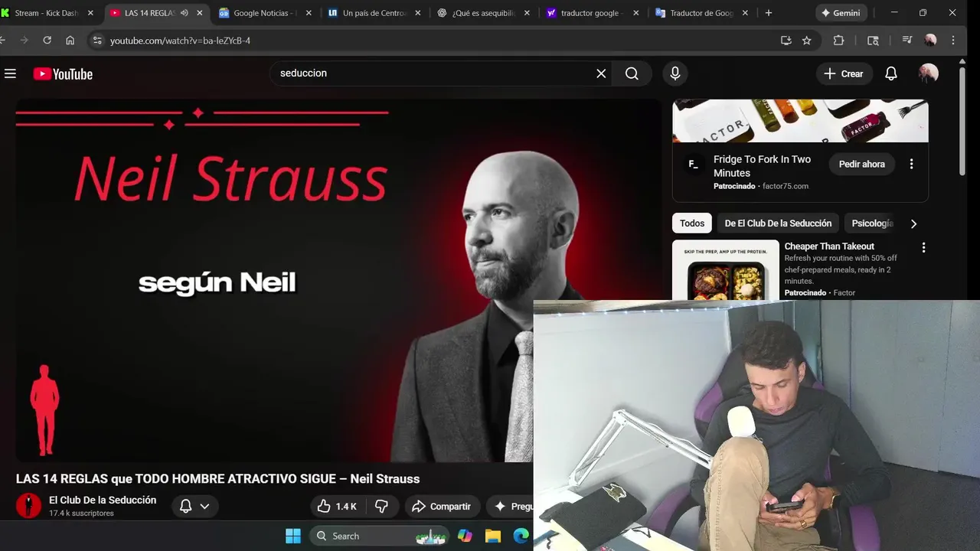Open YouTube notifications bell
Viewport: 980px width, 551px height.
click(891, 73)
